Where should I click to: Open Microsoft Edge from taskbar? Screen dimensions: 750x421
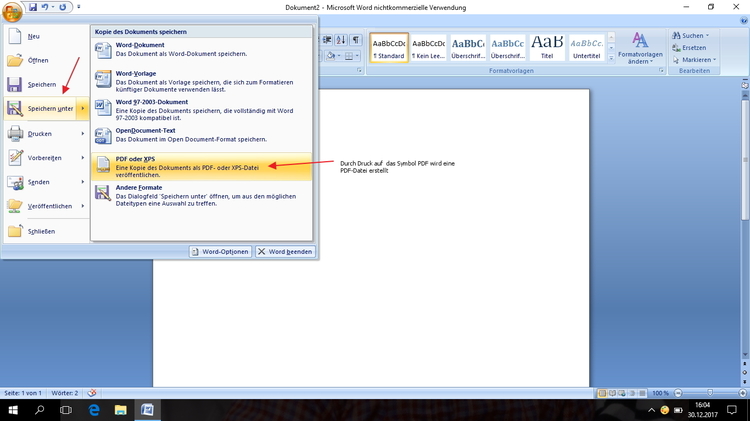click(94, 410)
